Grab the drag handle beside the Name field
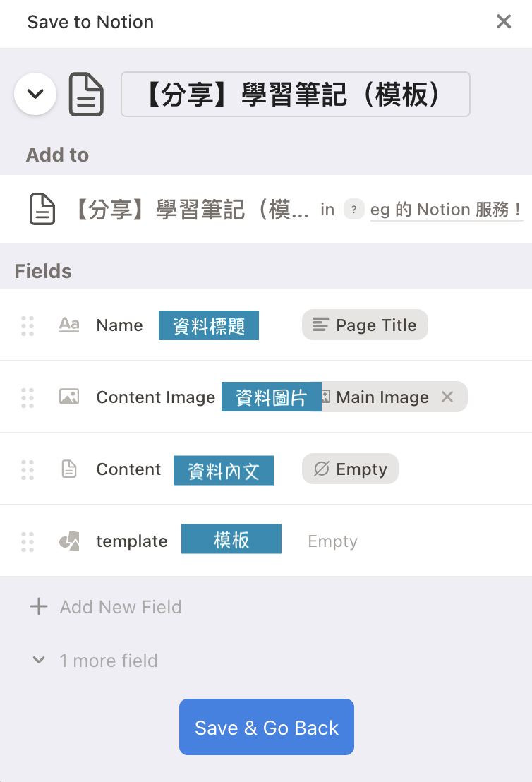The width and height of the screenshot is (532, 782). [x=28, y=325]
